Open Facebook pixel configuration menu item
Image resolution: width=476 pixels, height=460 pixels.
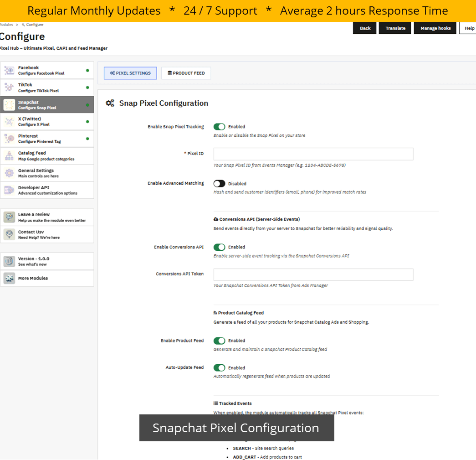pos(47,71)
